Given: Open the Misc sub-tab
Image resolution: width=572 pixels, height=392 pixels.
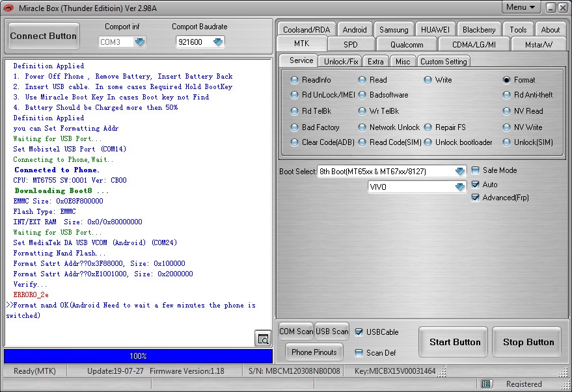Looking at the screenshot, I should (x=403, y=61).
